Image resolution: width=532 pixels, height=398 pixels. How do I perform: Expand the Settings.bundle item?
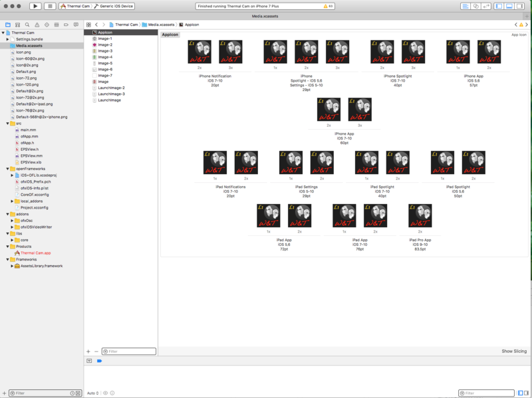[7, 39]
